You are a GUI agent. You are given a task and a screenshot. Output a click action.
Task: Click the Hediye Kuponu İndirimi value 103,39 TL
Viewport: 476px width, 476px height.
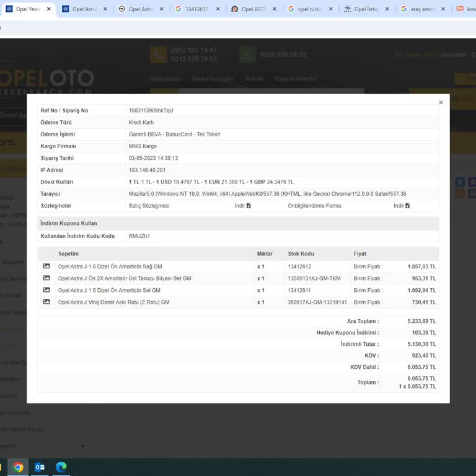424,333
